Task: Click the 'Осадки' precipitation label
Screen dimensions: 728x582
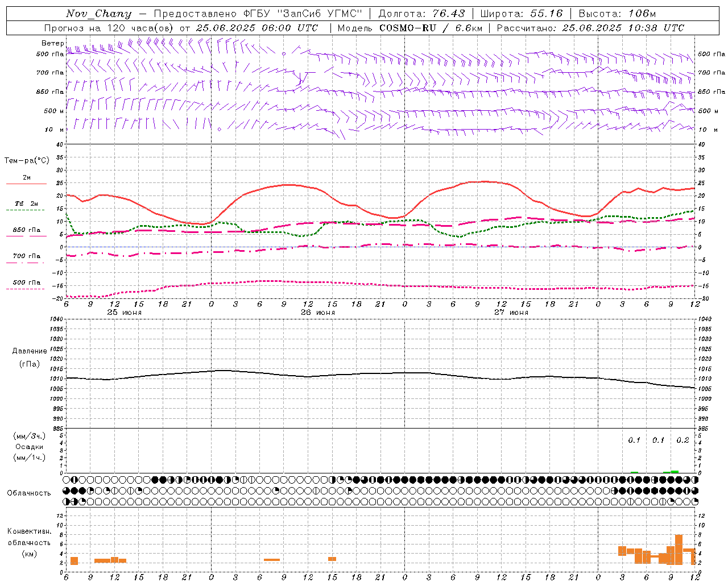Action: point(30,447)
